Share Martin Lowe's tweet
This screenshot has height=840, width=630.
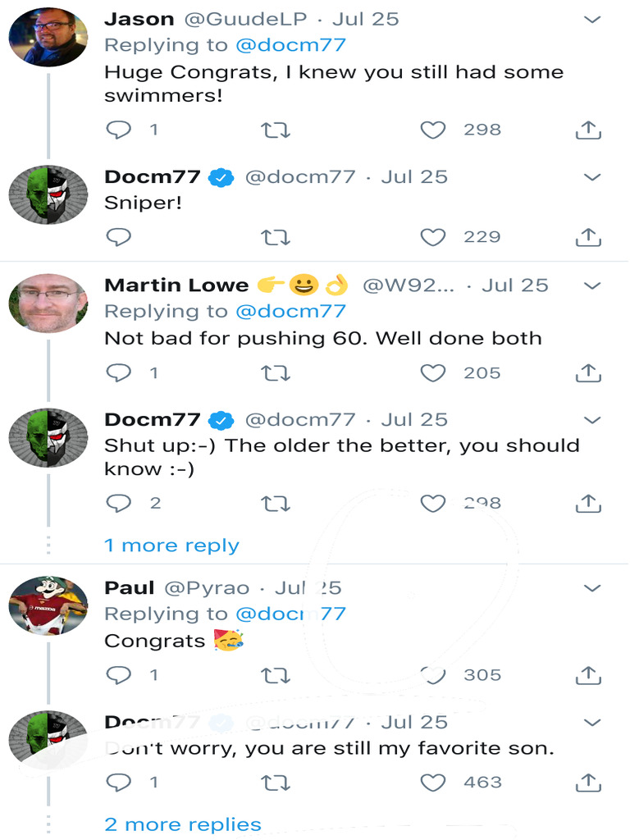pyautogui.click(x=588, y=373)
